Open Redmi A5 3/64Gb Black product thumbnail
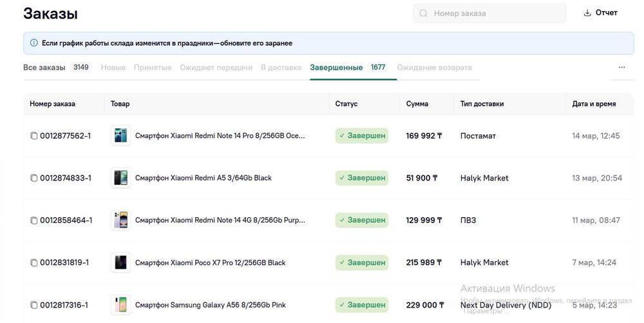Image resolution: width=644 pixels, height=323 pixels. [x=121, y=177]
